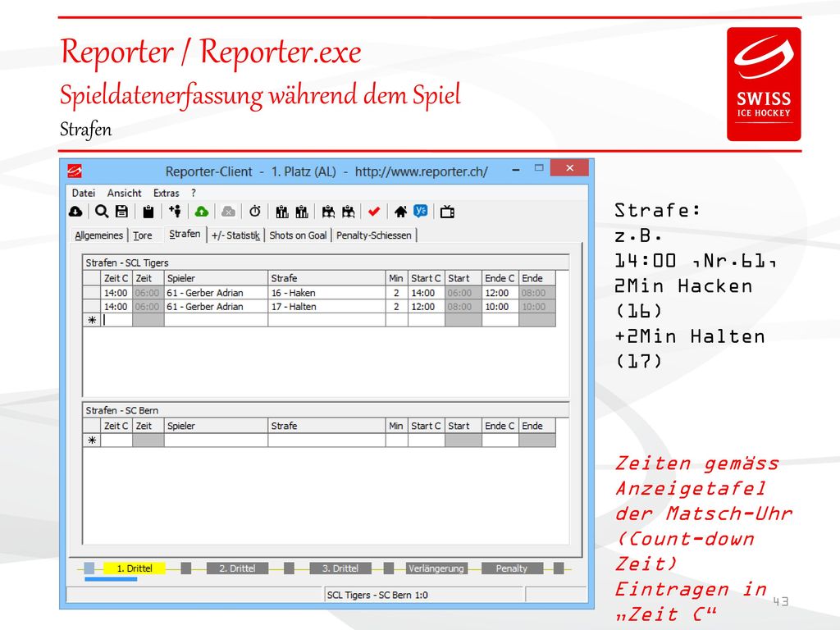Screen dimensions: 840x630
Task: Open the Shots on Goal tab
Action: pyautogui.click(x=298, y=235)
